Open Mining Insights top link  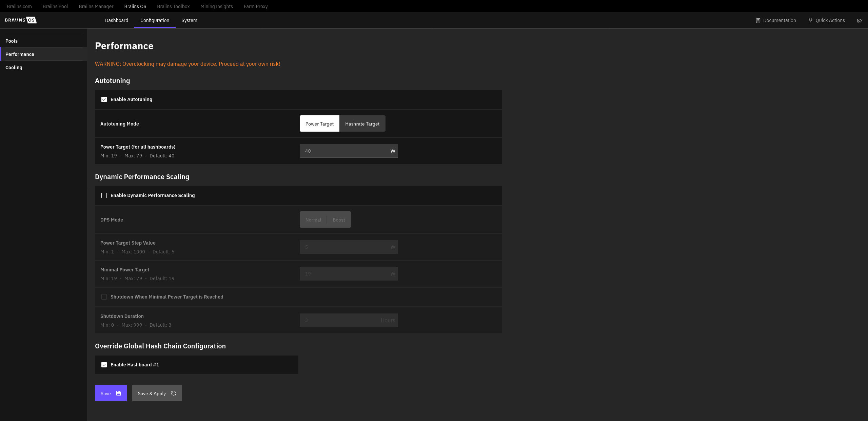pos(217,6)
